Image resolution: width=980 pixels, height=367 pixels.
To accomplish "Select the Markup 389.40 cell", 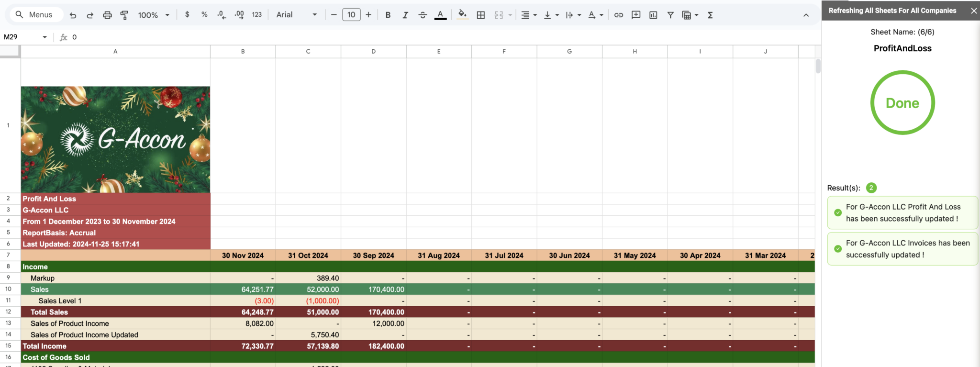I will (308, 278).
